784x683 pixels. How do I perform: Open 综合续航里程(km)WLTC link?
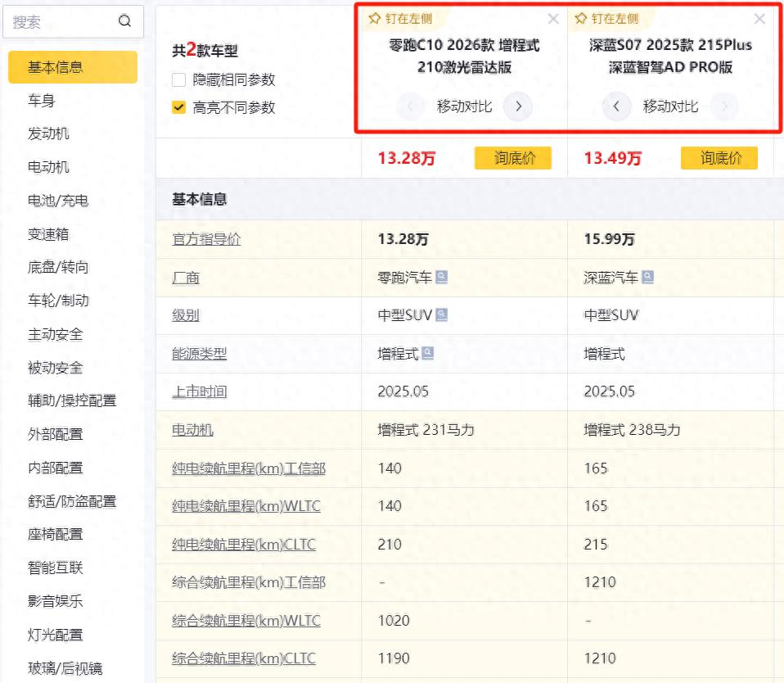[246, 621]
